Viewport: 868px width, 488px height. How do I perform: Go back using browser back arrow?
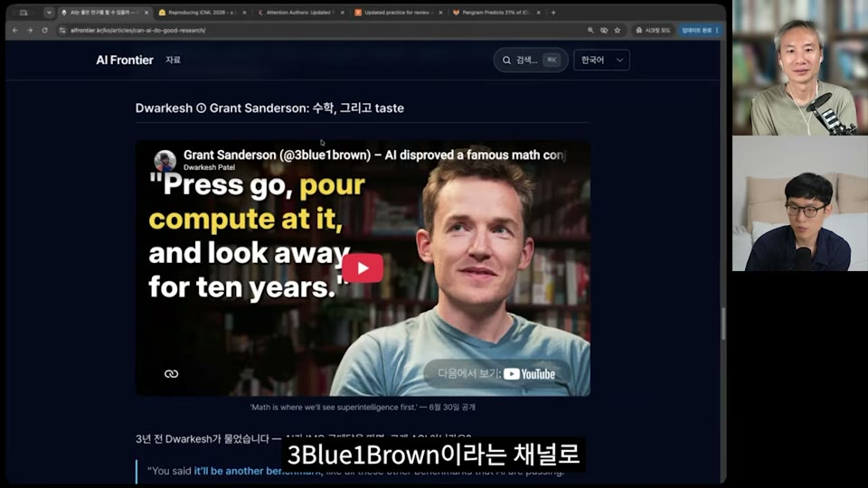[x=15, y=31]
